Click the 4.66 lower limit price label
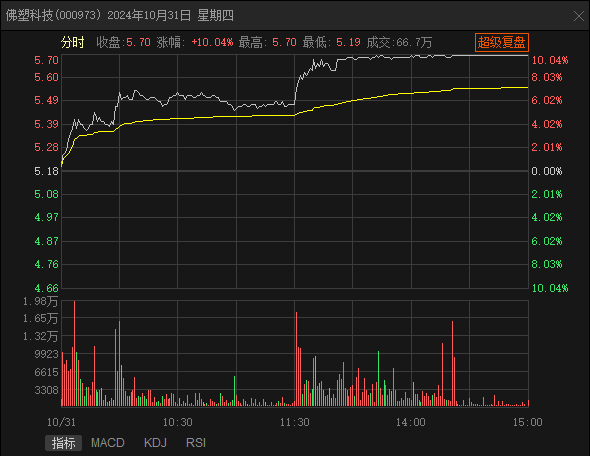The image size is (590, 456). coord(46,288)
